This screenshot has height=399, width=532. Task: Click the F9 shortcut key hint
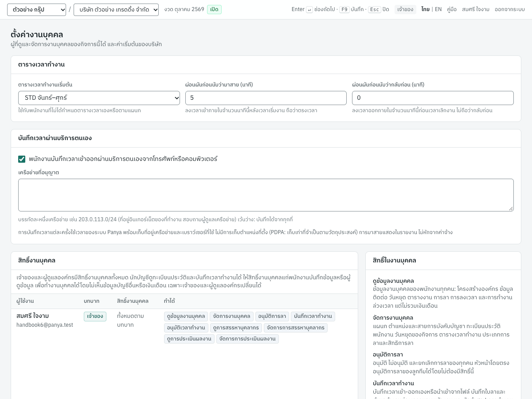pyautogui.click(x=344, y=9)
